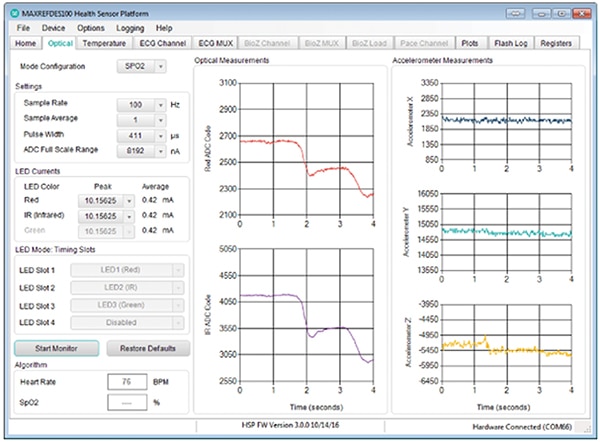Open the Logging menu

click(129, 28)
